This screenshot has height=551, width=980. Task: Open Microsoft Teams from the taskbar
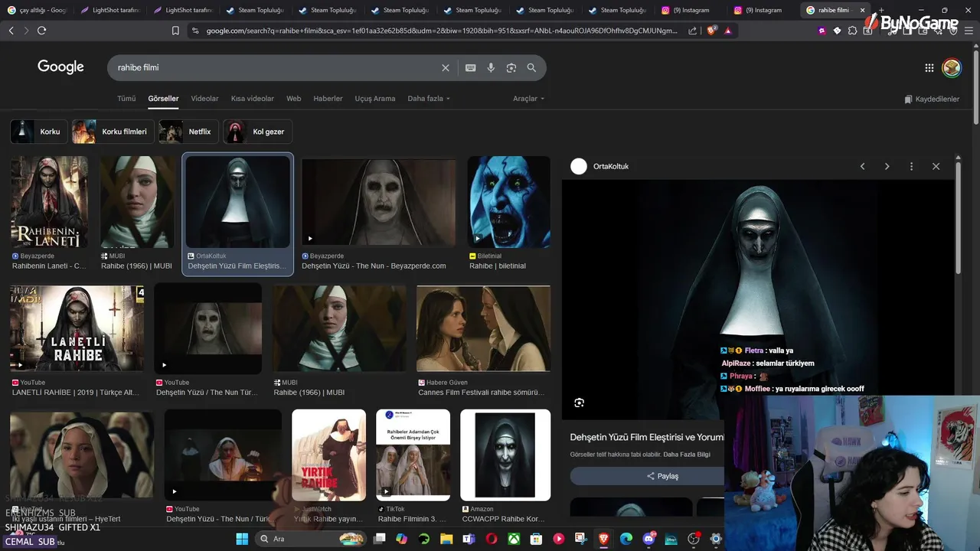click(469, 539)
